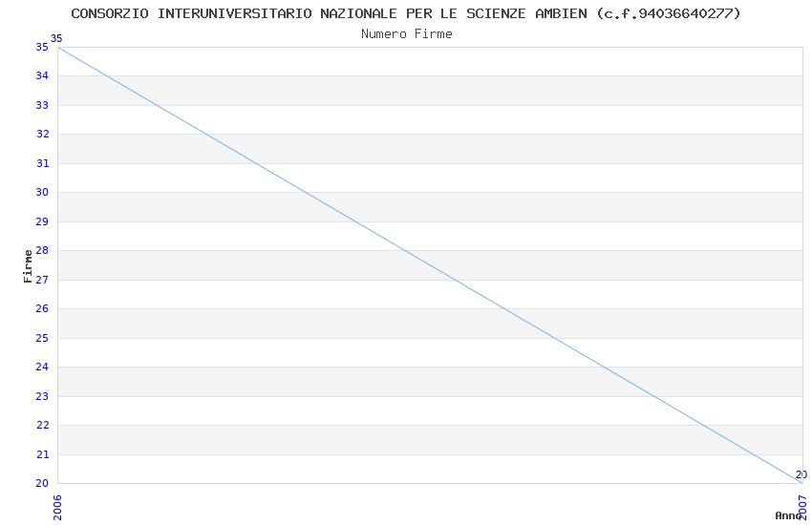Click y-axis tick value 34
812x525 pixels.
pos(42,76)
